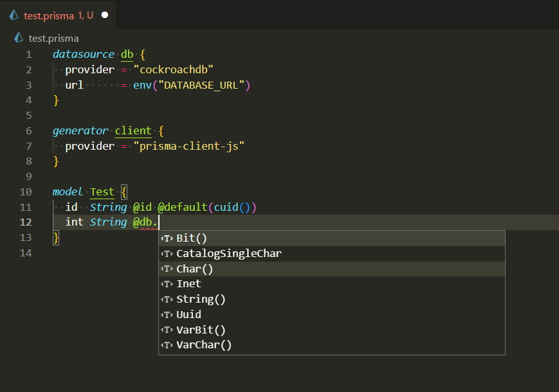Click the opening brace after Test
This screenshot has width=559, height=392.
point(124,192)
